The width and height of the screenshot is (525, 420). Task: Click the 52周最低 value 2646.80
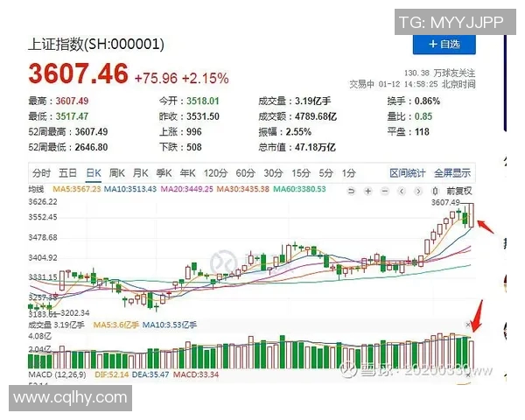click(91, 147)
